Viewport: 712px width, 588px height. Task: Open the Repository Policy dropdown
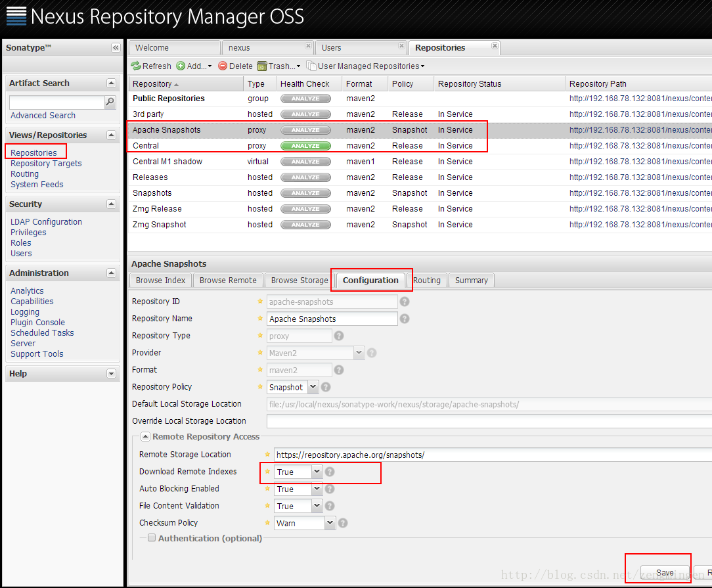(313, 387)
